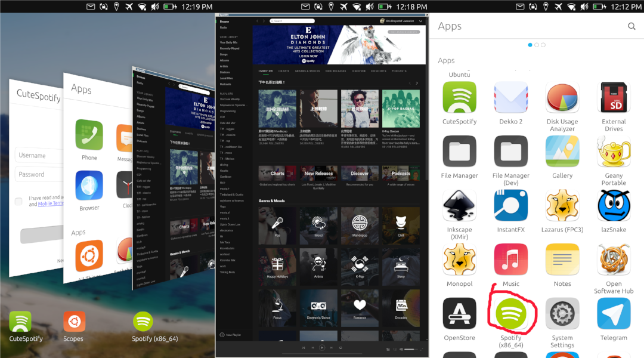Switch to Genres & Moods tab
This screenshot has width=644, height=358.
[307, 71]
